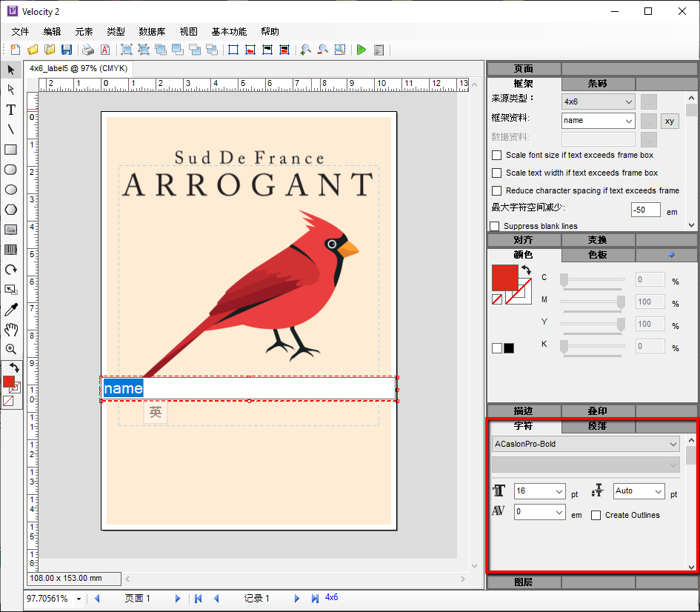Choose the Barcode tool

pos(11,250)
